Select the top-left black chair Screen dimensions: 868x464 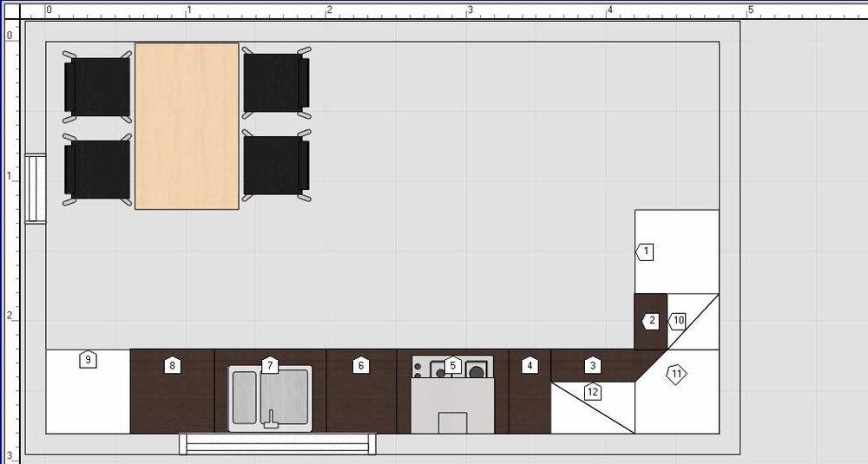point(97,86)
